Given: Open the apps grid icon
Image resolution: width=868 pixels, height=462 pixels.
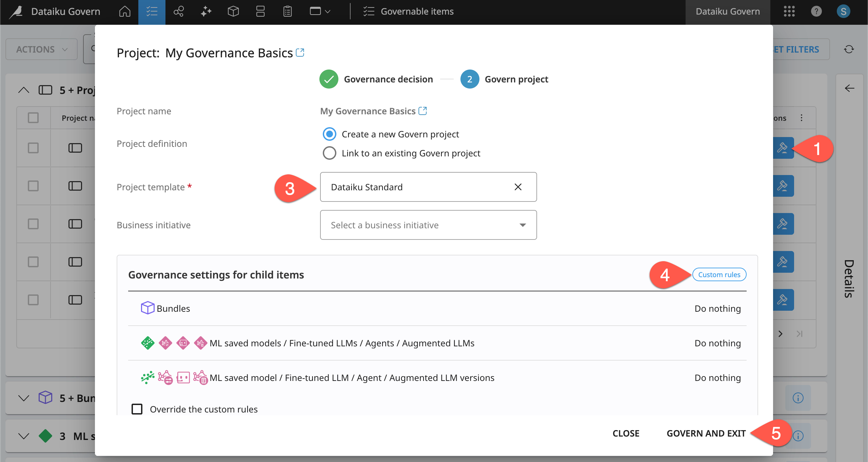Looking at the screenshot, I should [789, 11].
